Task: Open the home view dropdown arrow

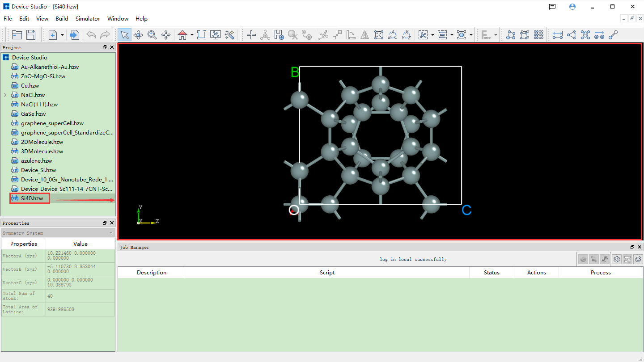Action: 192,35
